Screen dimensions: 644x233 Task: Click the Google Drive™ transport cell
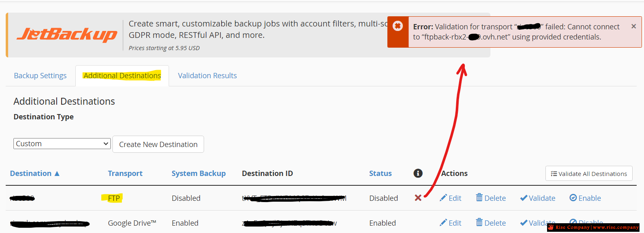132,223
